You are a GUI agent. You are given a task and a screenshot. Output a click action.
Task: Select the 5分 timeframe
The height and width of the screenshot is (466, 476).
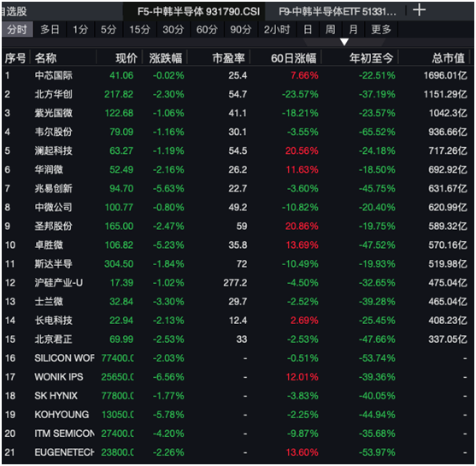tap(109, 30)
